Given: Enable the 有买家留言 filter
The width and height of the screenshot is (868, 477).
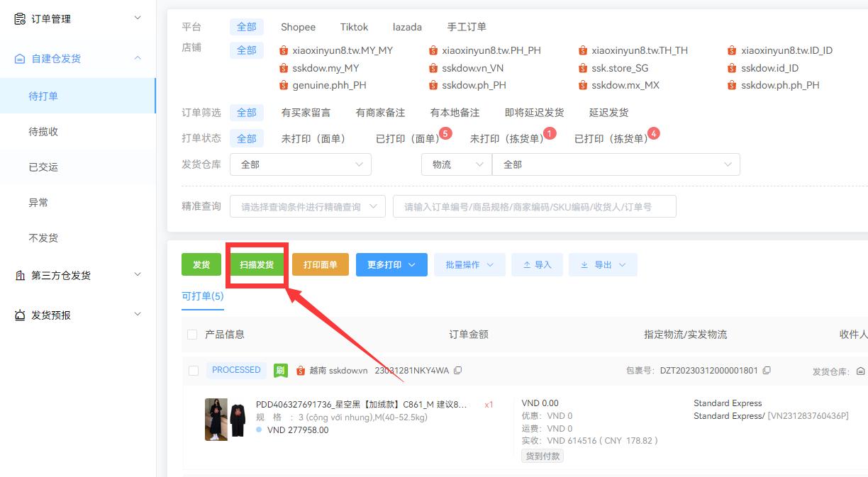Looking at the screenshot, I should pyautogui.click(x=306, y=111).
